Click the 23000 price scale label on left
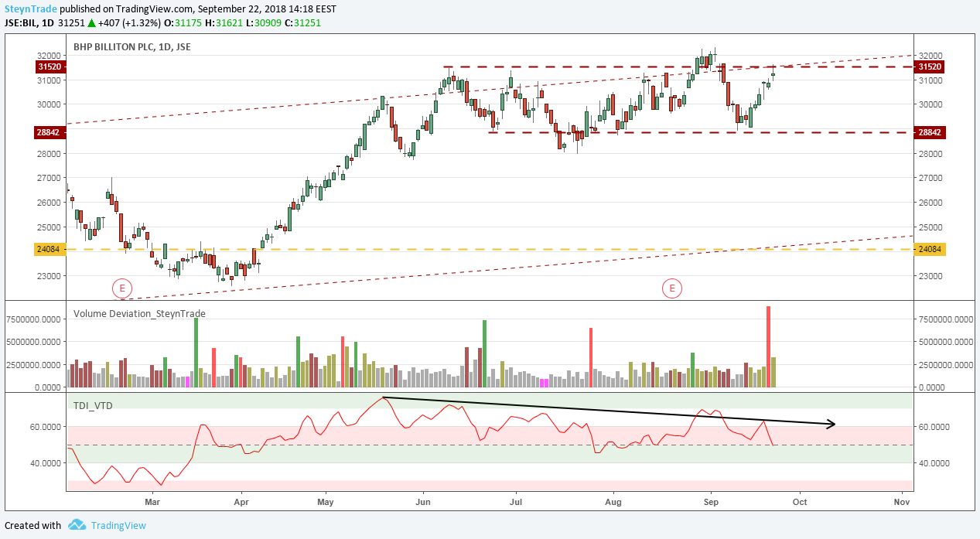The image size is (980, 539). (50, 276)
